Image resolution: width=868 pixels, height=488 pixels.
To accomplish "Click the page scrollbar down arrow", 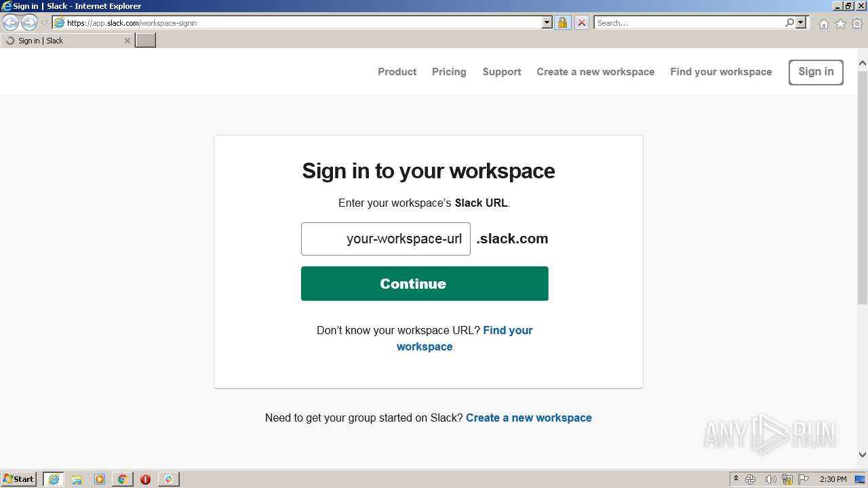I will click(863, 455).
